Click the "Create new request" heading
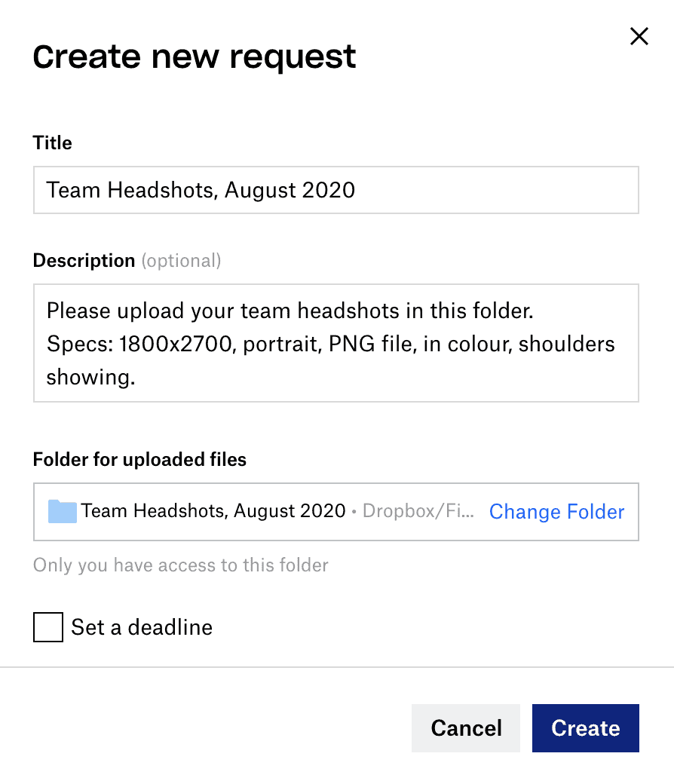Image resolution: width=674 pixels, height=784 pixels. [195, 57]
